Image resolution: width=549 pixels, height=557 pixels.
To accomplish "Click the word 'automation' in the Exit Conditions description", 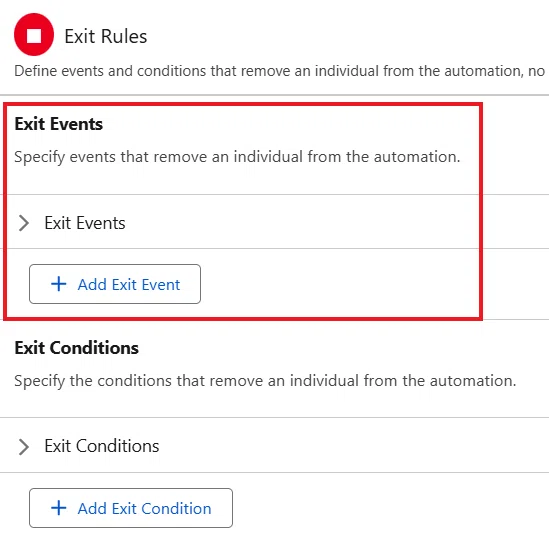I will point(473,381).
